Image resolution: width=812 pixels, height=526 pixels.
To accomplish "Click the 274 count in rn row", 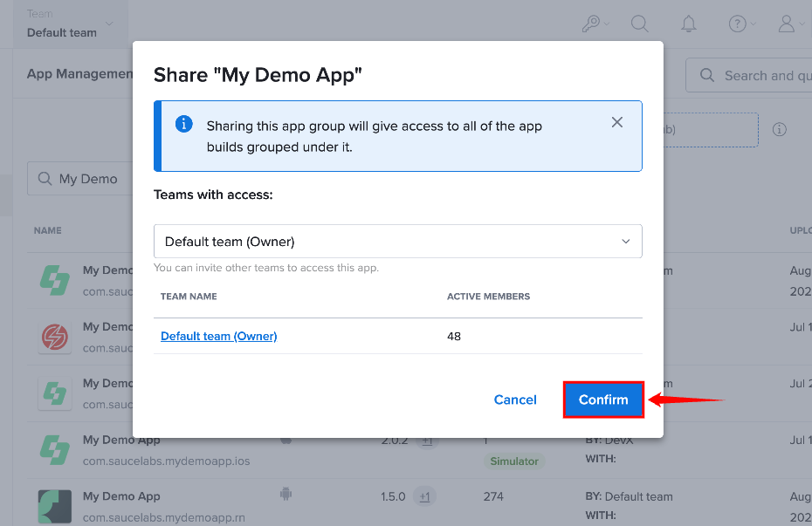I will point(493,496).
